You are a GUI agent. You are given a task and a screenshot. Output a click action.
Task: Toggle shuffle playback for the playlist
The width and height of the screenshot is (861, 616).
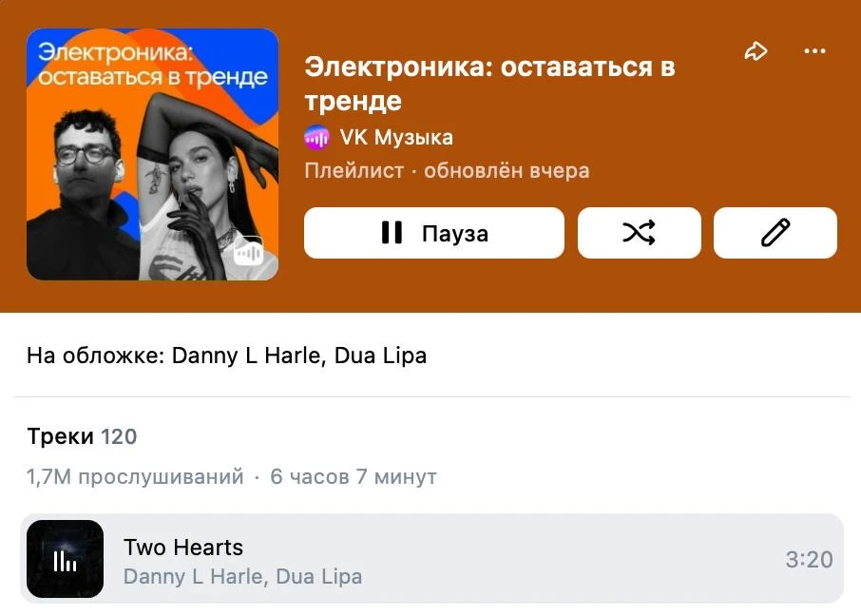(x=640, y=233)
